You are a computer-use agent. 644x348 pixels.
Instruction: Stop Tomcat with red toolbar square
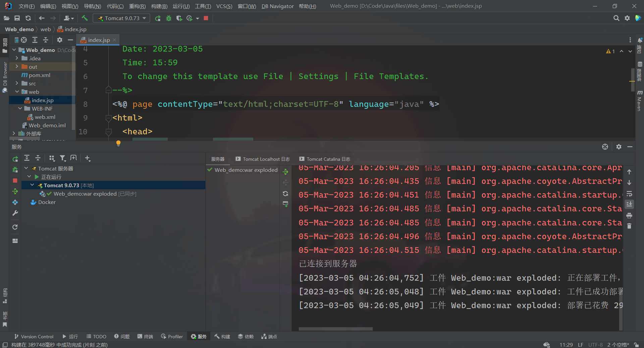(x=206, y=18)
